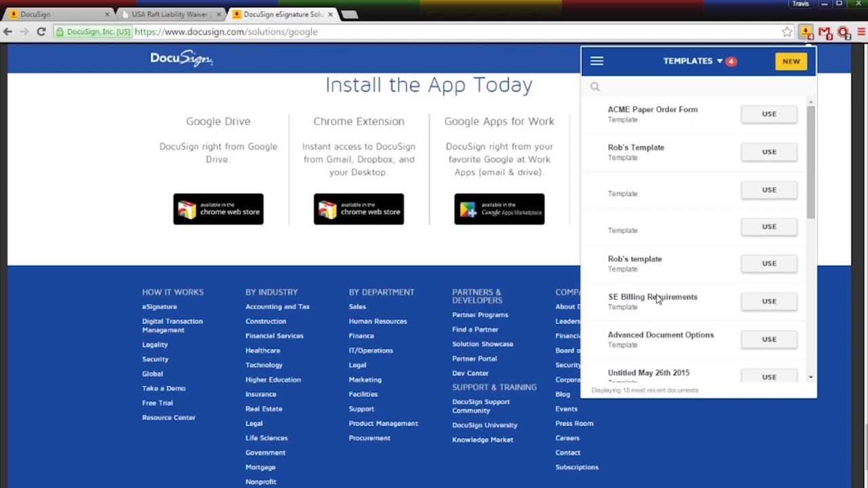Viewport: 868px width, 488px height.
Task: Click the Chrome Web Store badge under Chrome Extension
Action: pyautogui.click(x=359, y=209)
